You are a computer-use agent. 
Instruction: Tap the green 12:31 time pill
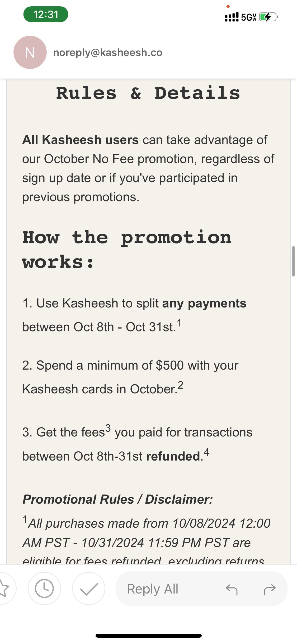46,14
